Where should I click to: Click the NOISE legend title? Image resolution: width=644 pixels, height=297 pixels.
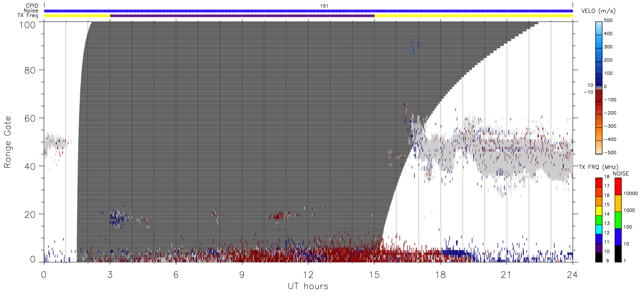click(621, 173)
